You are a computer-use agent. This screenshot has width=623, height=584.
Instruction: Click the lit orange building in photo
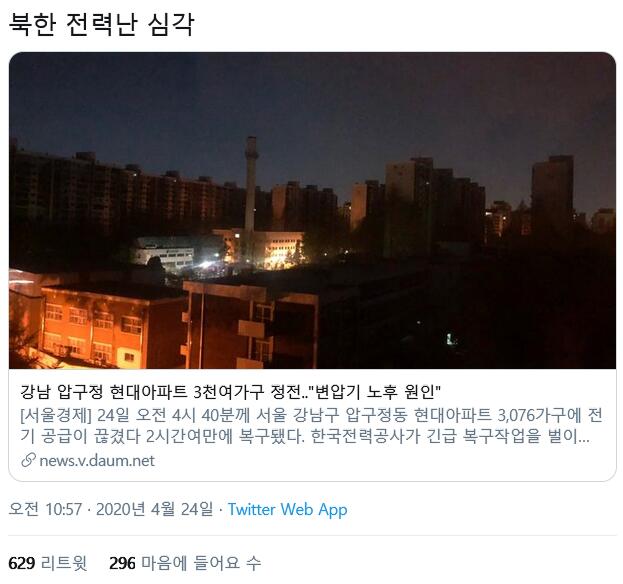coord(93,327)
